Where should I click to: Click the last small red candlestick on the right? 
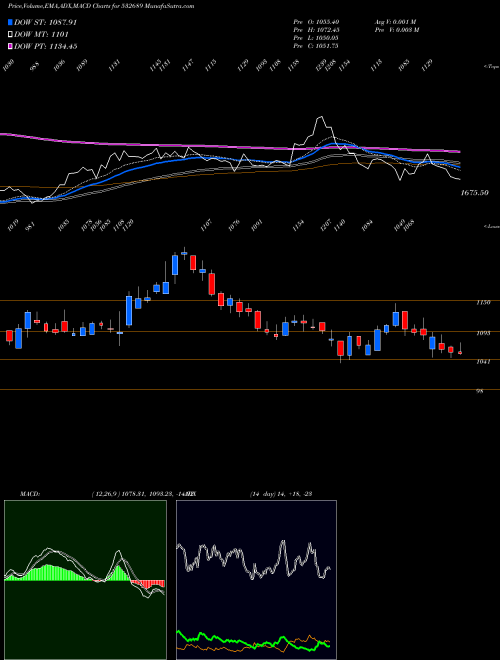460,353
